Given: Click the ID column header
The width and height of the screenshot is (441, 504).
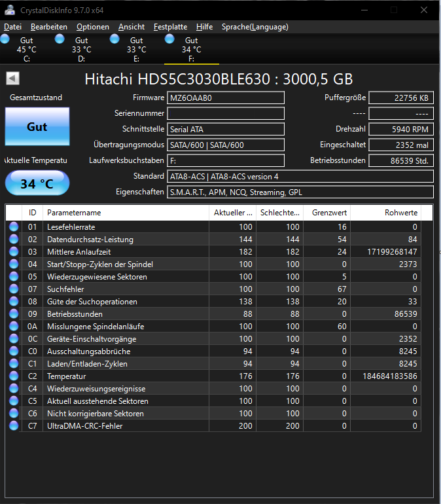Looking at the screenshot, I should click(x=32, y=213).
